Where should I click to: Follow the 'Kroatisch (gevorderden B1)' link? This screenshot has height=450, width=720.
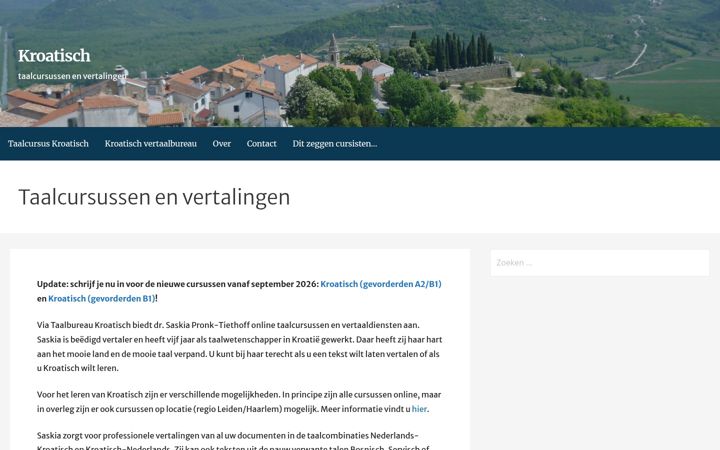[x=101, y=298]
